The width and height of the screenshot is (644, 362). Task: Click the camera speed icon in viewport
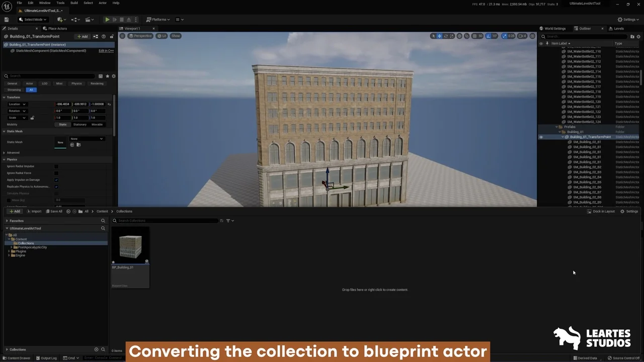click(x=521, y=36)
